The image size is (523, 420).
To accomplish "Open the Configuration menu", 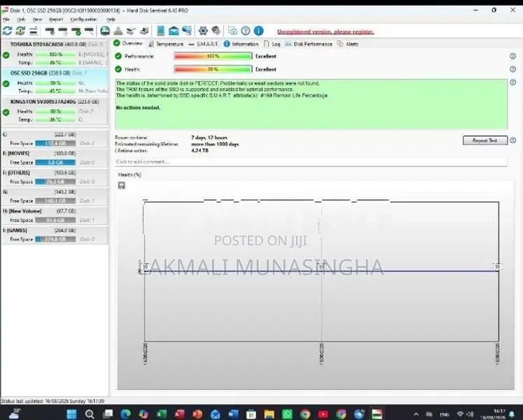I will (84, 20).
